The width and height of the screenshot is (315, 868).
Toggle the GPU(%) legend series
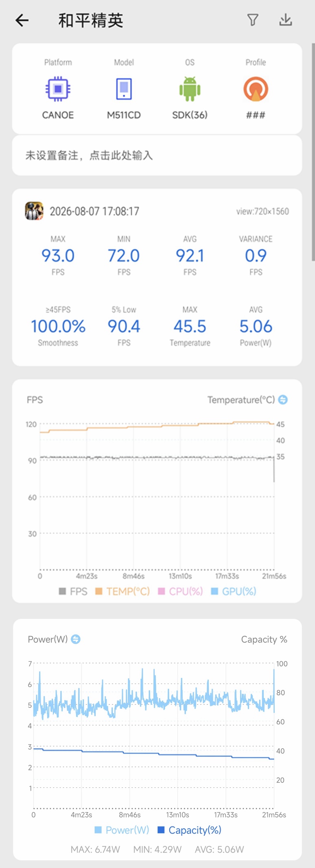234,591
